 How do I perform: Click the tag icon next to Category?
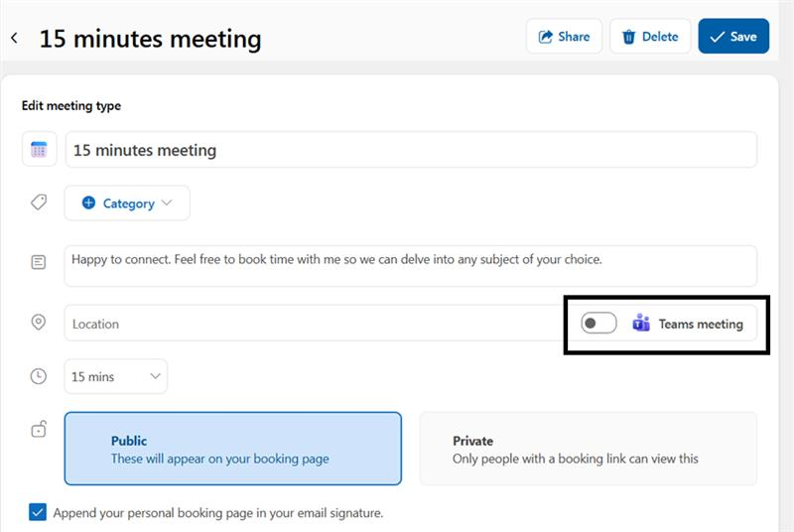click(39, 202)
